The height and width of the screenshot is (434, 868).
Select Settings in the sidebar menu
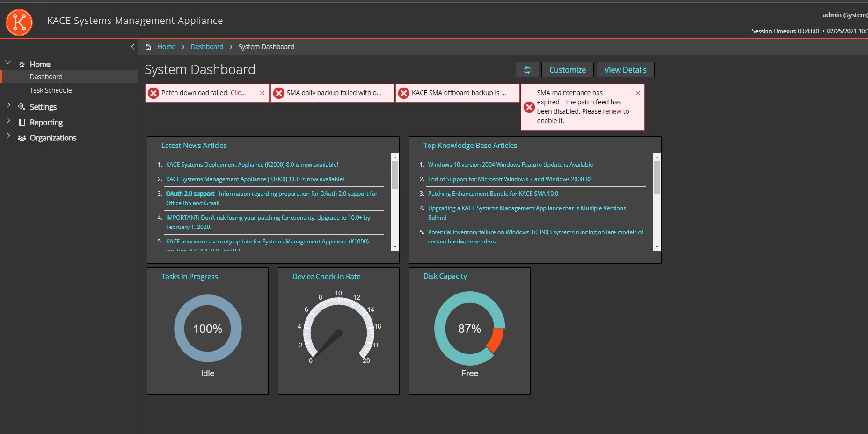pyautogui.click(x=43, y=107)
